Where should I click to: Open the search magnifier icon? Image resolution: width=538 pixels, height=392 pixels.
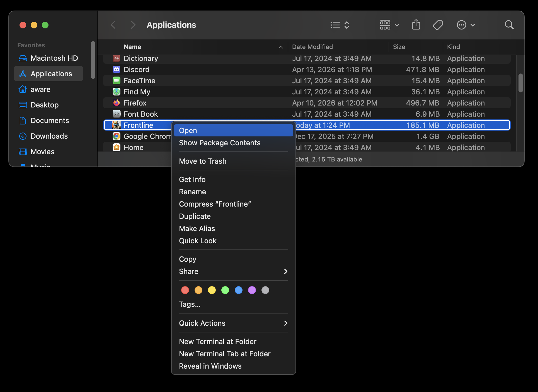(x=509, y=25)
